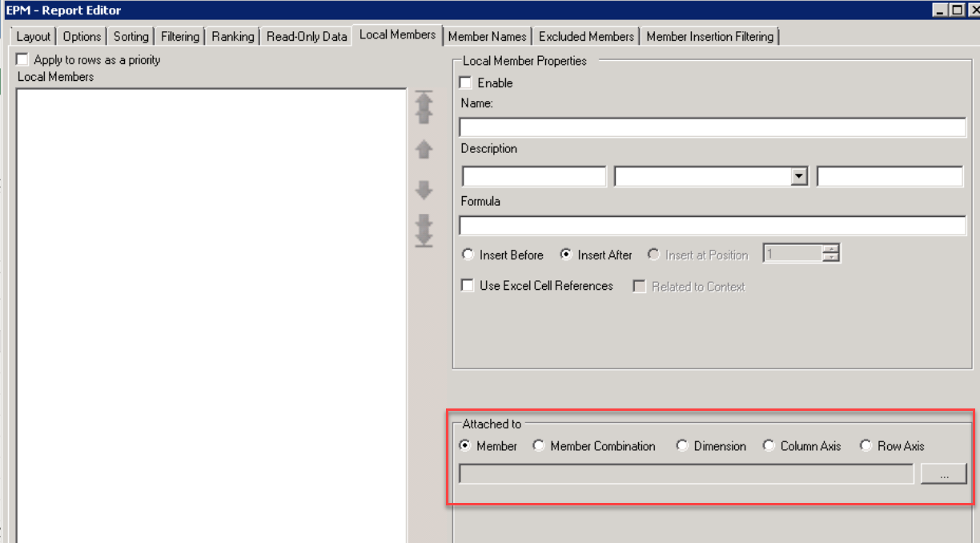
Task: Click the insert position number field
Action: tap(793, 254)
